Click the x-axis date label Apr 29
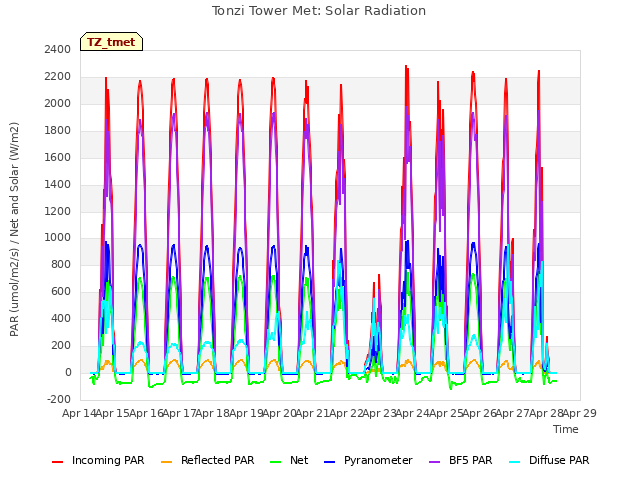This screenshot has height=480, width=640. coord(580,413)
